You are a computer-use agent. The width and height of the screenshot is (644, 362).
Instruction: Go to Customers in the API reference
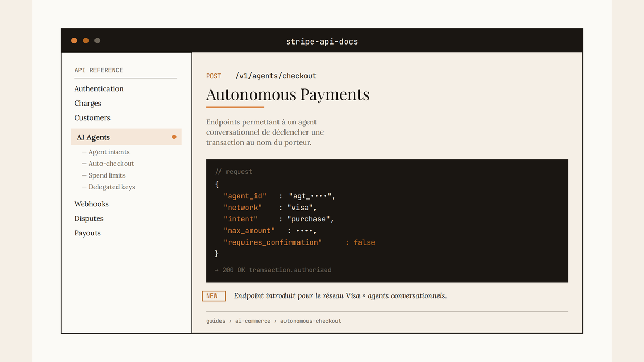click(x=92, y=118)
